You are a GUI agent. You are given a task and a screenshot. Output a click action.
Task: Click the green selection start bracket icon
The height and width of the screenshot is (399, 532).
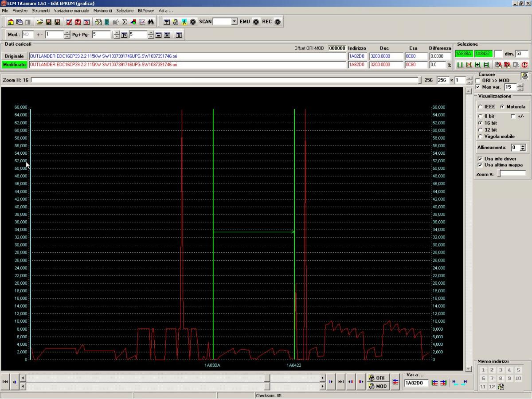(x=460, y=65)
